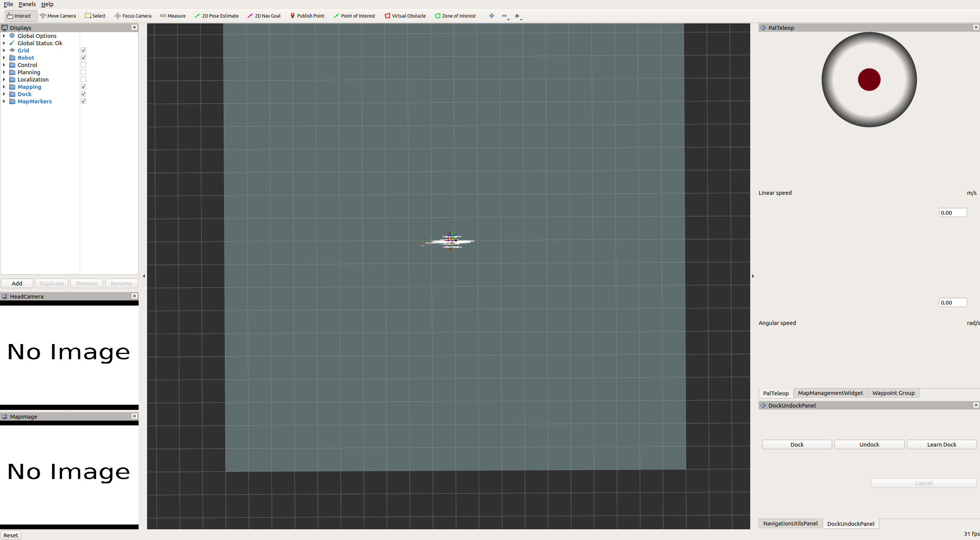Expand the Global Status tree item

(4, 43)
